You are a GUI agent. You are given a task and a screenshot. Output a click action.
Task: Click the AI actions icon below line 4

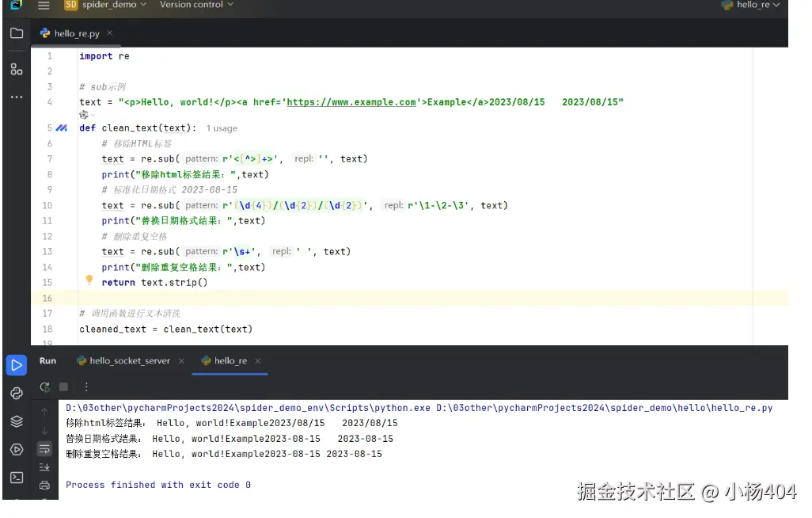tap(85, 115)
